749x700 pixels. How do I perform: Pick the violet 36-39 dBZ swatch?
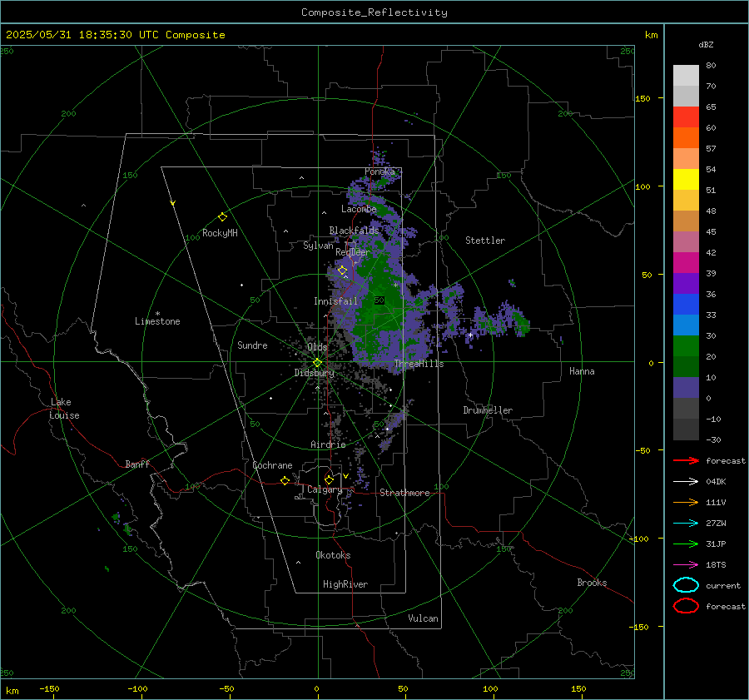(x=686, y=284)
